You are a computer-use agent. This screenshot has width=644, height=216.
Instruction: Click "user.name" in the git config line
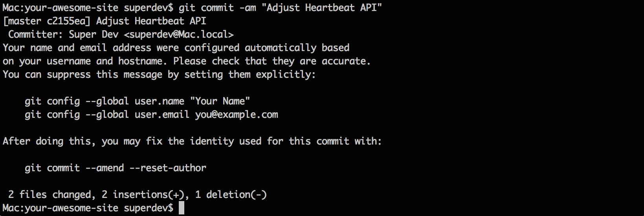(x=159, y=101)
